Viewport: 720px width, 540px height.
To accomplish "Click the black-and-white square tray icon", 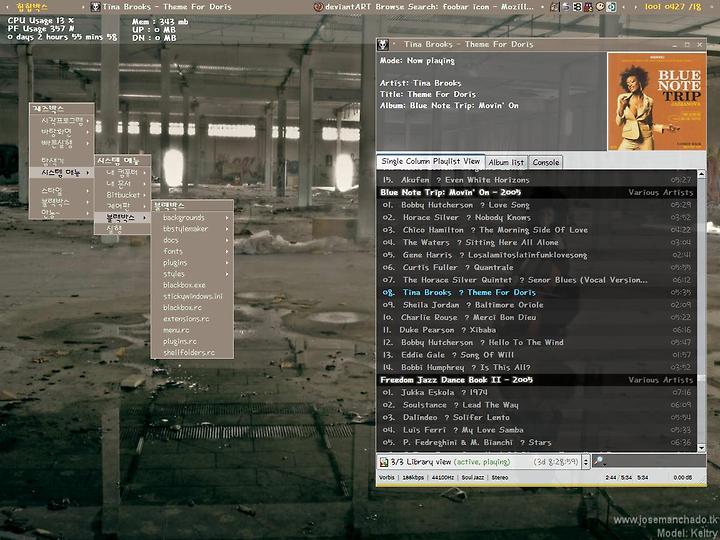I will pyautogui.click(x=577, y=7).
